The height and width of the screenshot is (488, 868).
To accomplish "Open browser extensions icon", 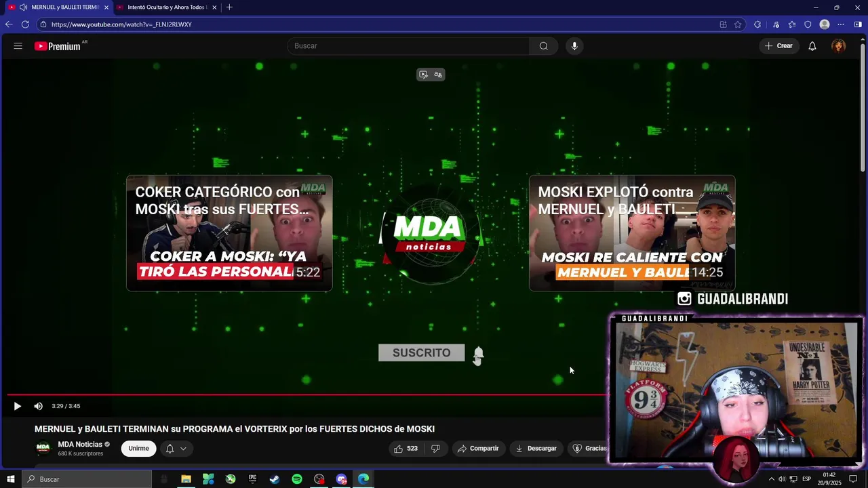I will click(x=757, y=24).
